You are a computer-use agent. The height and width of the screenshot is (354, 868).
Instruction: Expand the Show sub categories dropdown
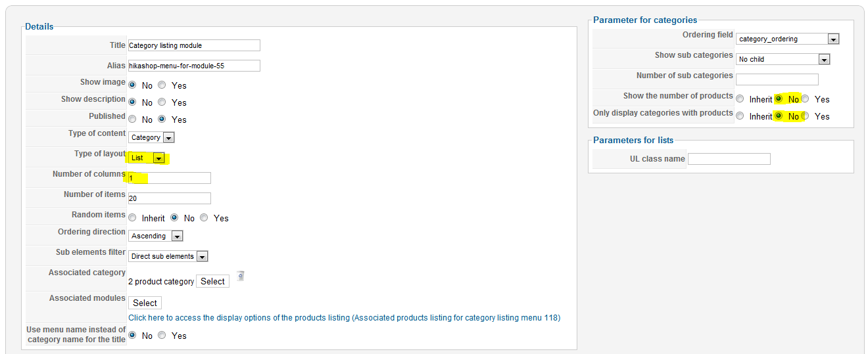pyautogui.click(x=783, y=59)
